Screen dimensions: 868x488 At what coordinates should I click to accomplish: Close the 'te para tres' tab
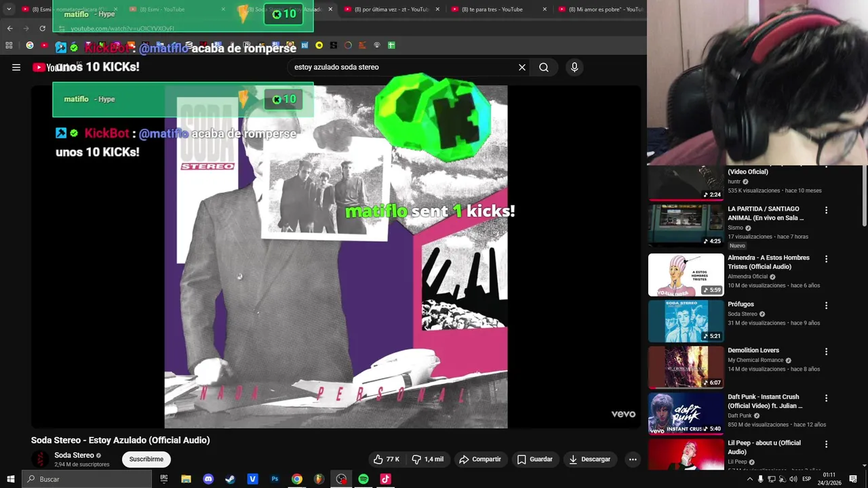tap(545, 9)
